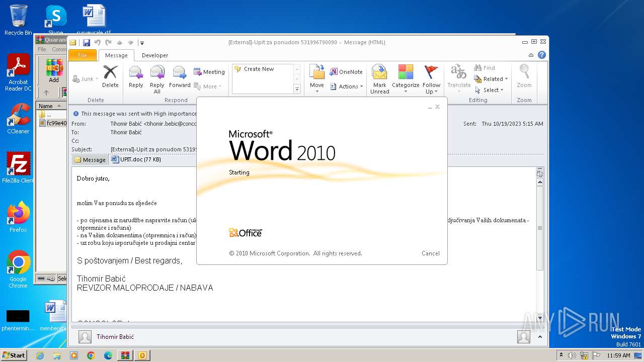The height and width of the screenshot is (362, 644).
Task: Open Categorize color menu
Action: pos(406,79)
